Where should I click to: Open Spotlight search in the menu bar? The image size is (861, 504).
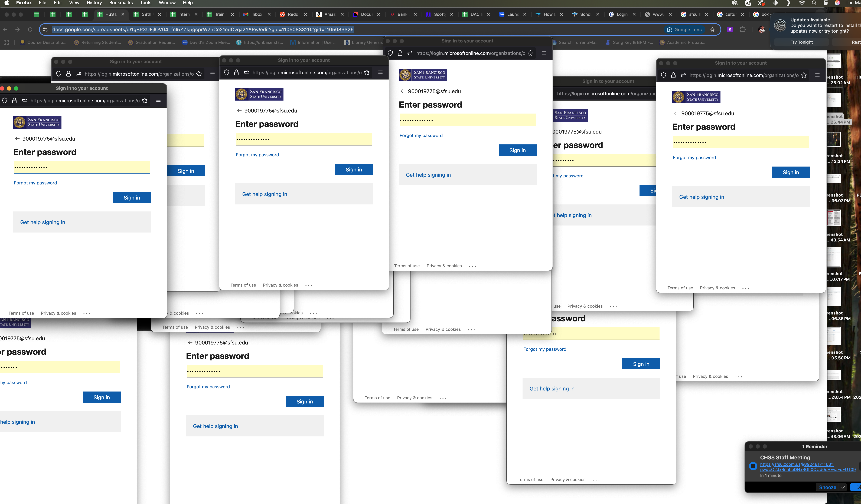click(x=814, y=3)
